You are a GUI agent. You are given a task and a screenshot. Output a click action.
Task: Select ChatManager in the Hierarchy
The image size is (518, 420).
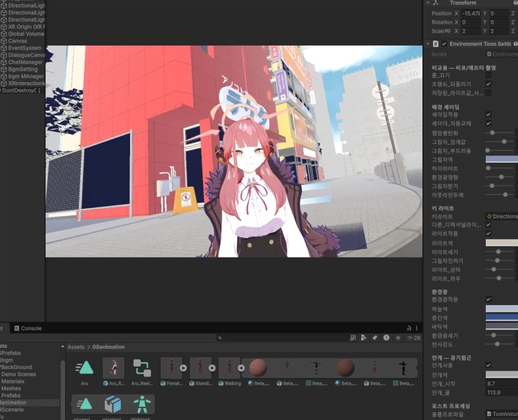tap(23, 62)
